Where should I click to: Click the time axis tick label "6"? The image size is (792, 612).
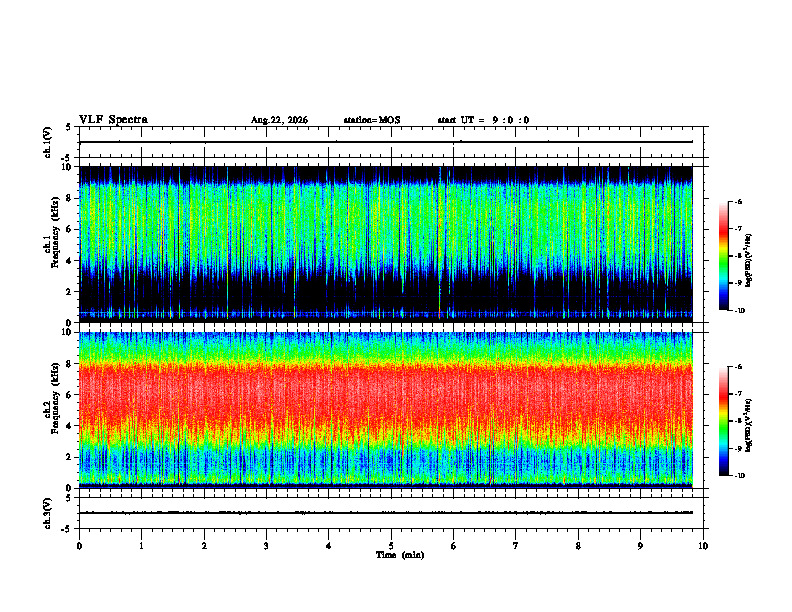(454, 546)
